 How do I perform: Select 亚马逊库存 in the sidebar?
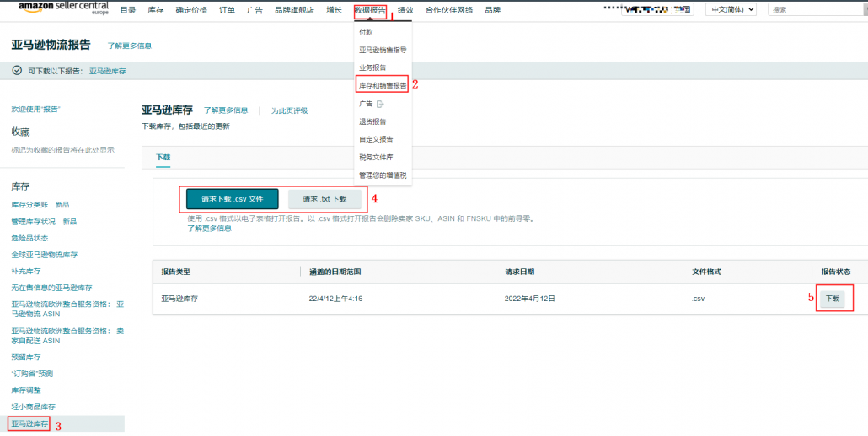tap(29, 424)
